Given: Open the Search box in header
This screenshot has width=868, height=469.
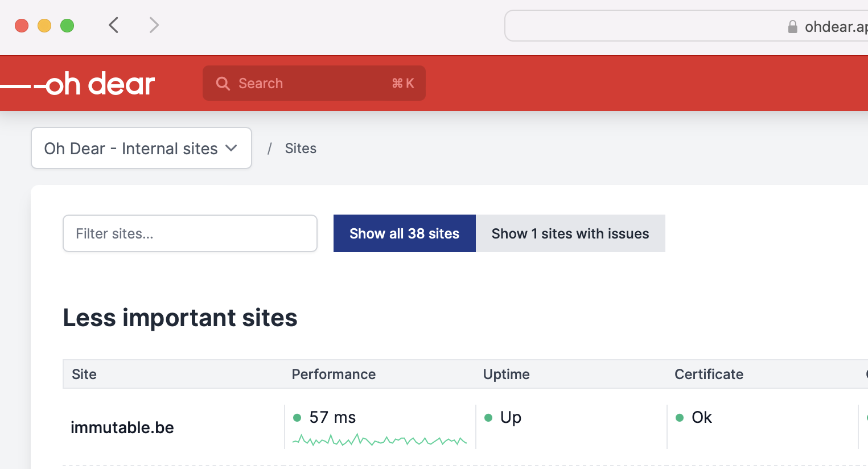Looking at the screenshot, I should pos(314,83).
